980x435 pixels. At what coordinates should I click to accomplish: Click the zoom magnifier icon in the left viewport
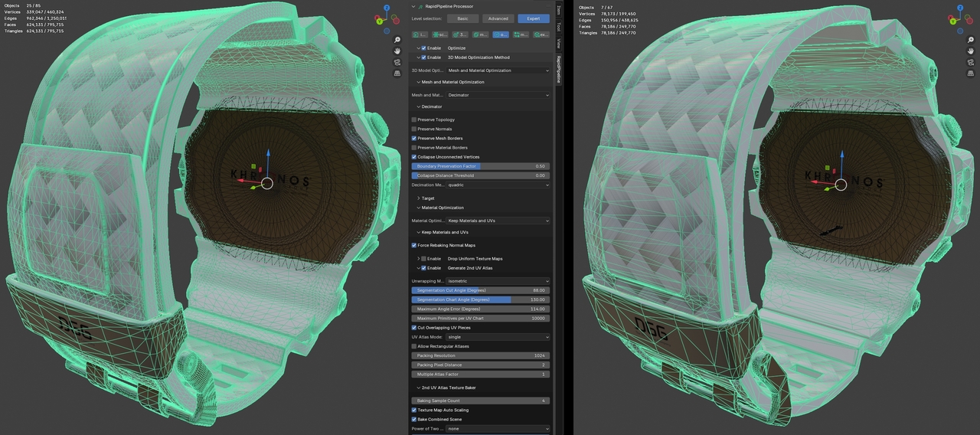(397, 40)
